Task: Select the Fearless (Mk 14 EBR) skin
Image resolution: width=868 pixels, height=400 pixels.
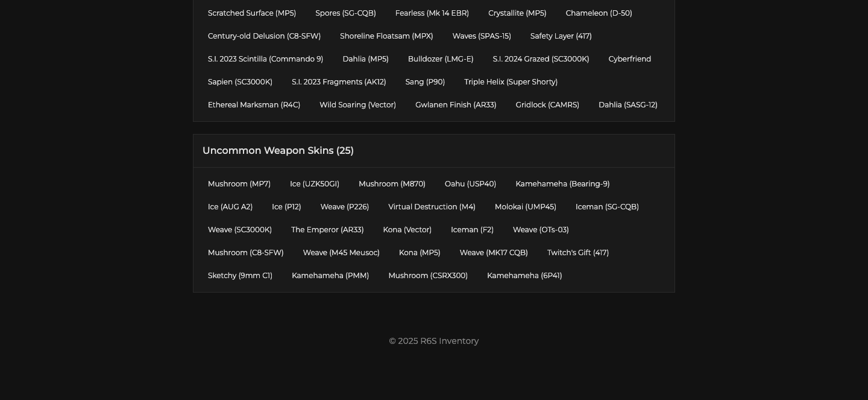Action: tap(432, 13)
